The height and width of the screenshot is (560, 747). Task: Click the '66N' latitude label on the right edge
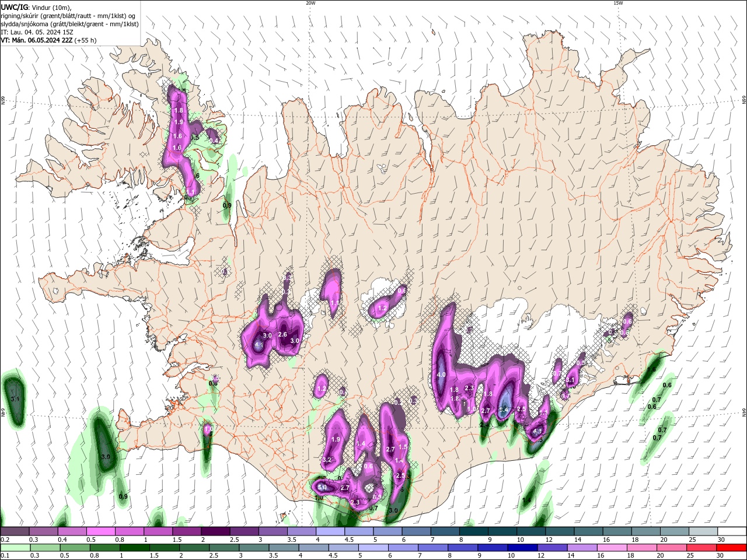pos(743,100)
